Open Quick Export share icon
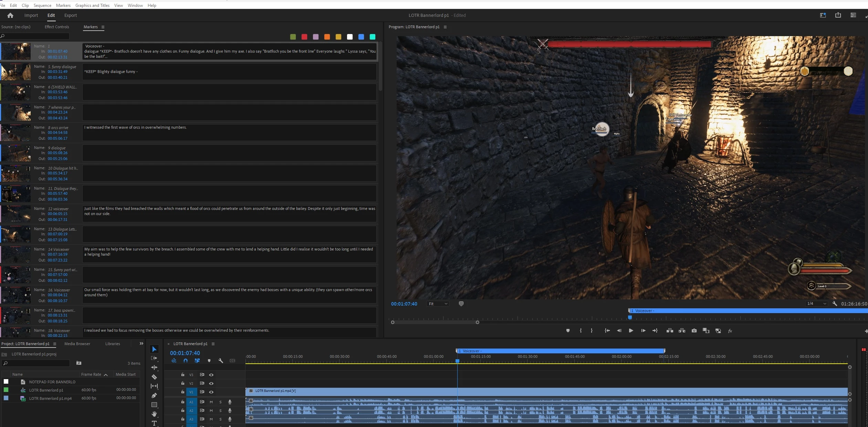 point(838,15)
